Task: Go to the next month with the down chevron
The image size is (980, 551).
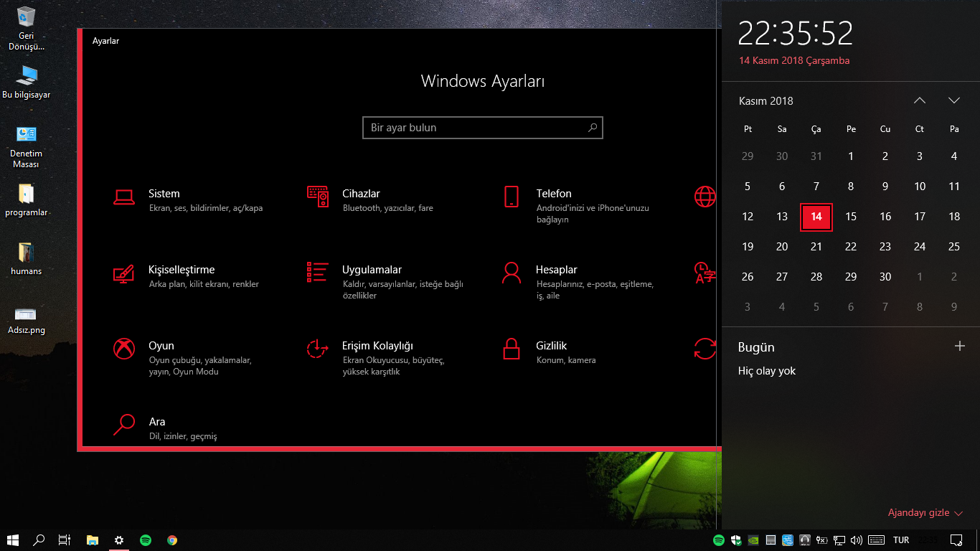Action: (954, 100)
